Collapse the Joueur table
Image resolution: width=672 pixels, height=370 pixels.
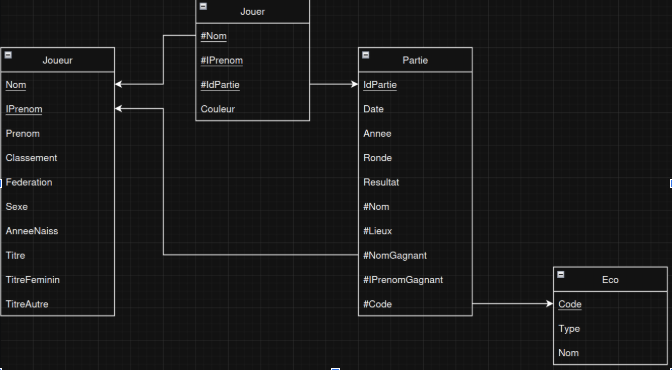(x=8, y=55)
